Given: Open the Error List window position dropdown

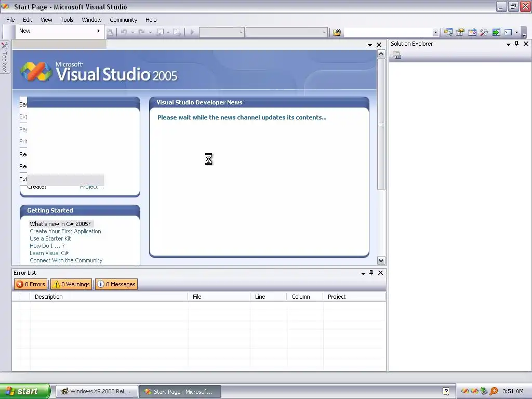Looking at the screenshot, I should [x=363, y=273].
